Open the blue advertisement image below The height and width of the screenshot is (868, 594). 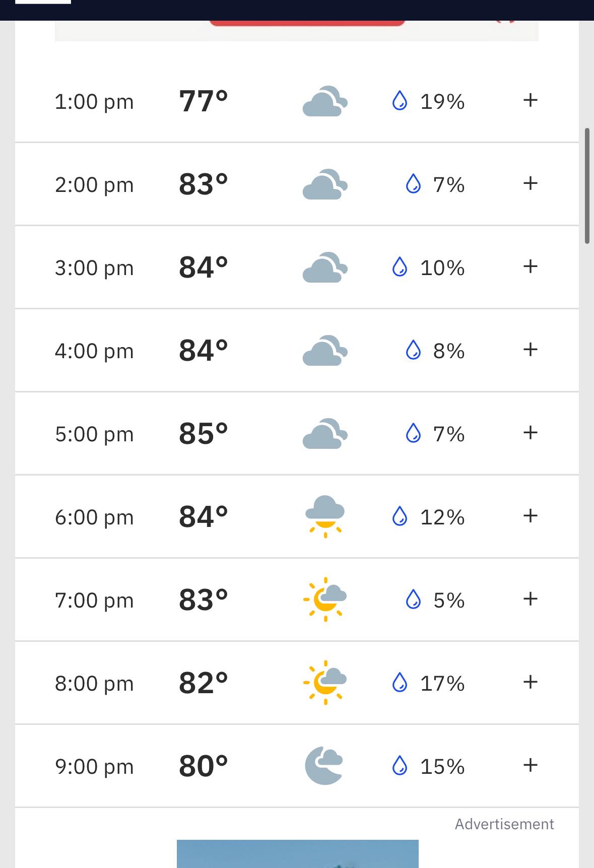click(x=297, y=853)
